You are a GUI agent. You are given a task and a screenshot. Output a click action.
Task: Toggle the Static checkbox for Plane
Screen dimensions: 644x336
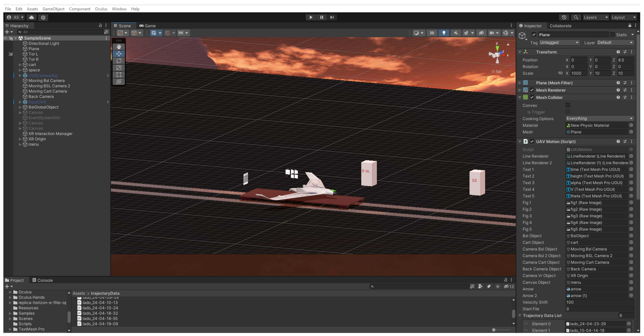point(612,35)
